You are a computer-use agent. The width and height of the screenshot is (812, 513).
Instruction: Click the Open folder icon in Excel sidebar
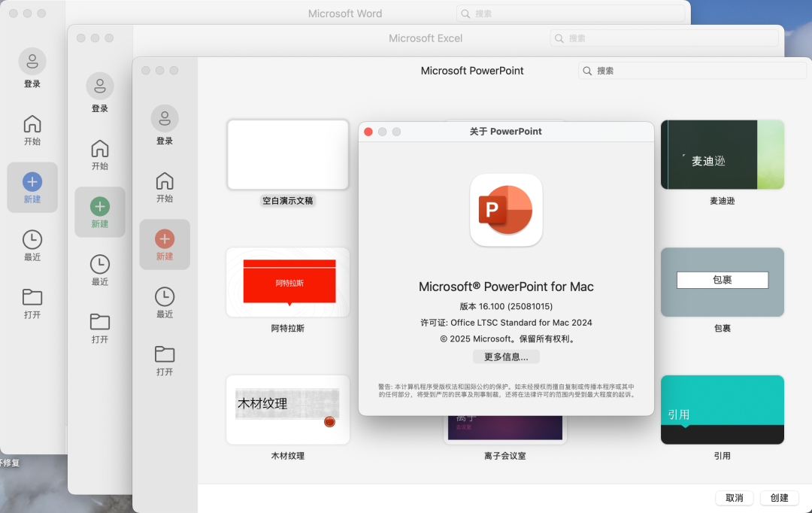100,322
